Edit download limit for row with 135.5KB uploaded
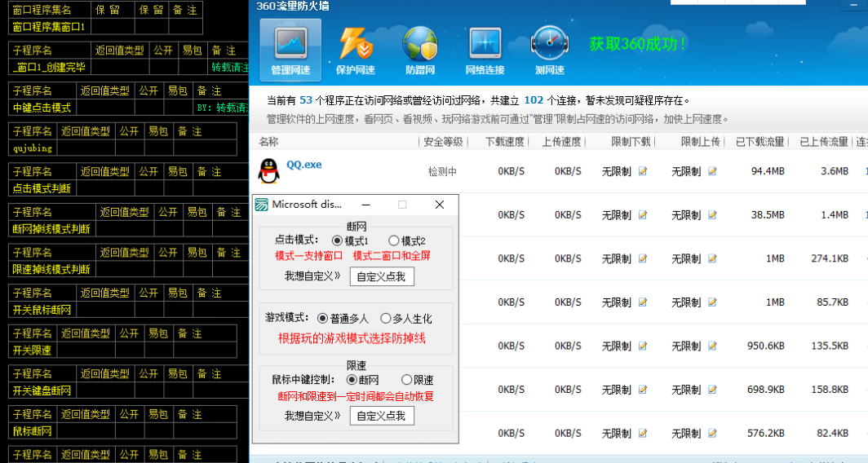The width and height of the screenshot is (868, 463). 643,346
